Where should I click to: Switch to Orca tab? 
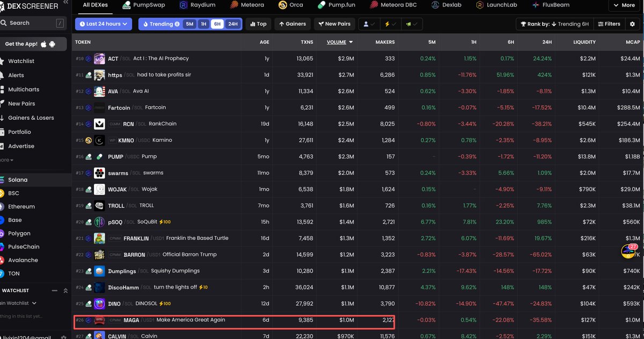[x=291, y=5]
